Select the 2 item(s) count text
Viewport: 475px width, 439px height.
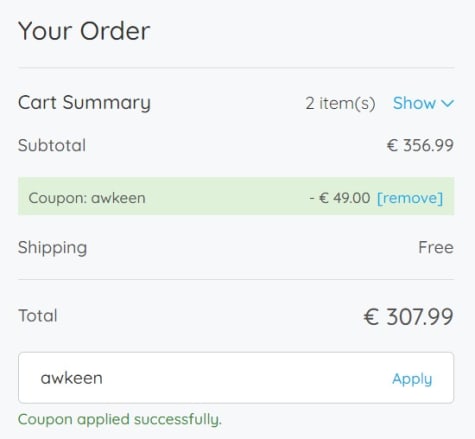coord(340,103)
